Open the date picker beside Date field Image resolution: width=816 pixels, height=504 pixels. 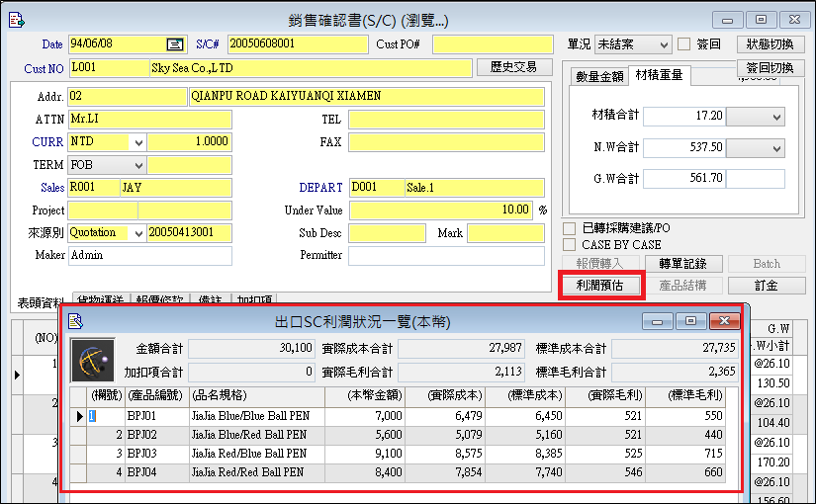[175, 44]
